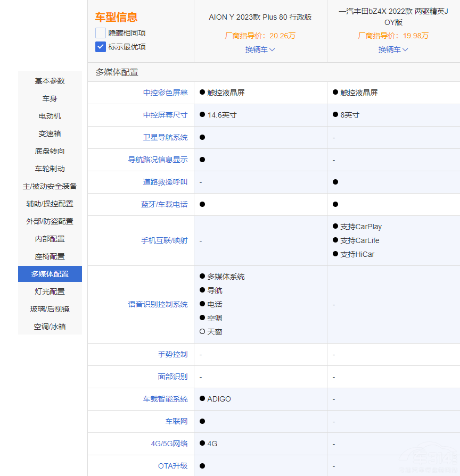Image resolution: width=460 pixels, height=476 pixels.
Task: Select 主/被动安全装备 in sidebar
Action: click(50, 186)
